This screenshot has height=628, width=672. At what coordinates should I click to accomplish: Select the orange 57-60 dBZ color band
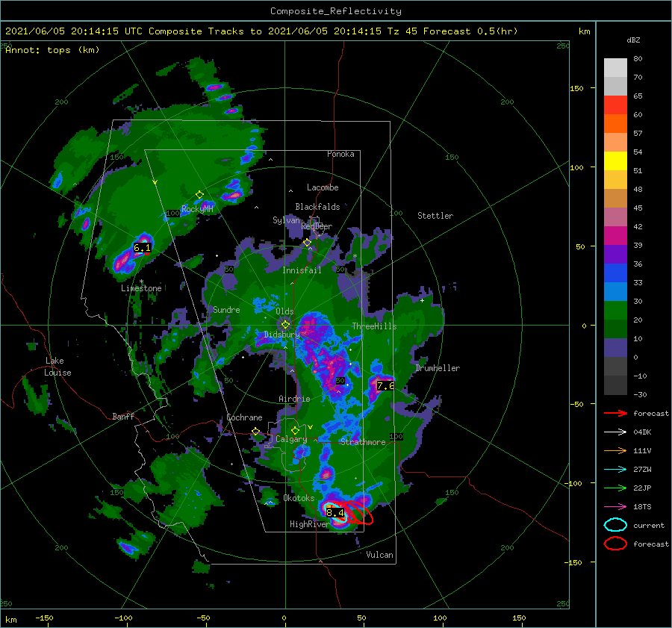[x=615, y=123]
